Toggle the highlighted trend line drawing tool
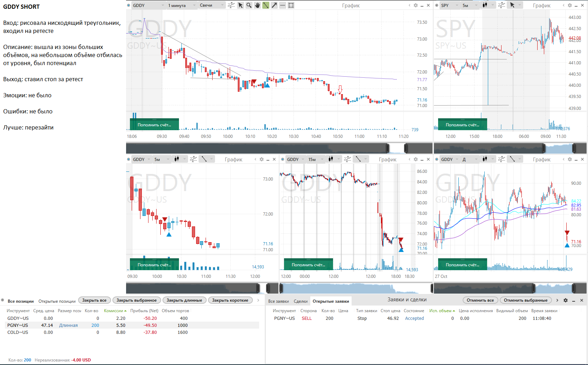This screenshot has height=365, width=588. 266,5
